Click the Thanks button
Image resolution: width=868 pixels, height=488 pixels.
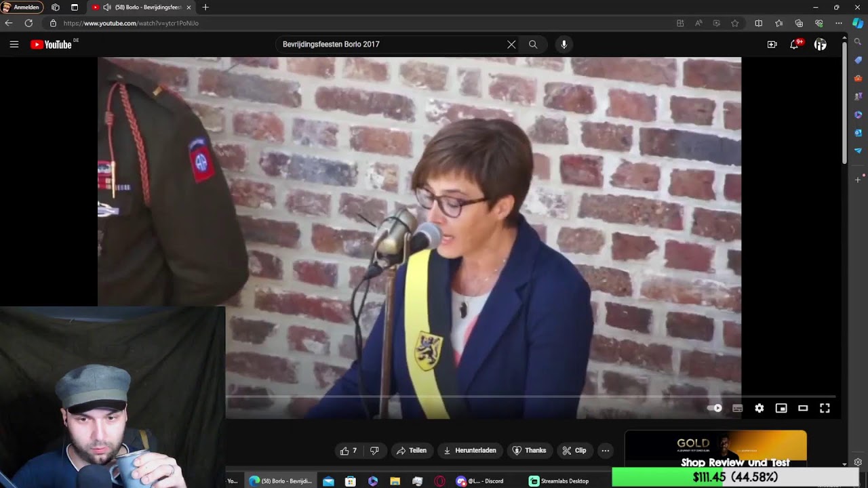(x=529, y=450)
